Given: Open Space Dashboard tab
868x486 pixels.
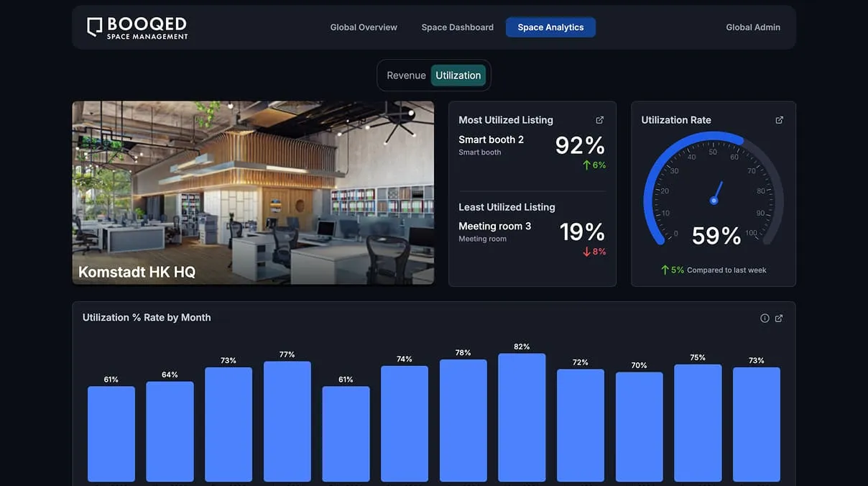Looking at the screenshot, I should (x=458, y=27).
